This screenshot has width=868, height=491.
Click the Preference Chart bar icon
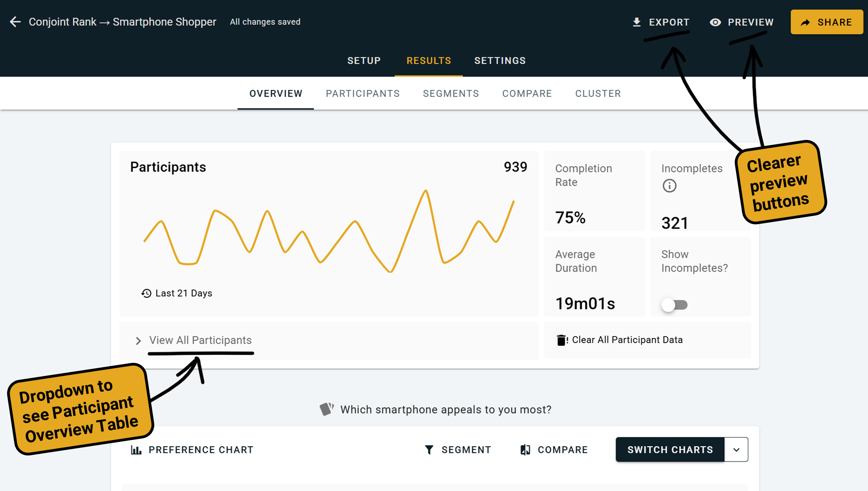(136, 450)
